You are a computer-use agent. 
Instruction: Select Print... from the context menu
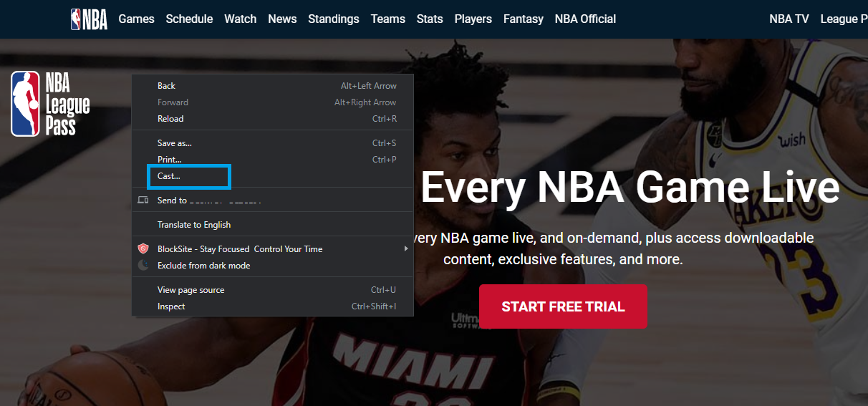(x=273, y=160)
